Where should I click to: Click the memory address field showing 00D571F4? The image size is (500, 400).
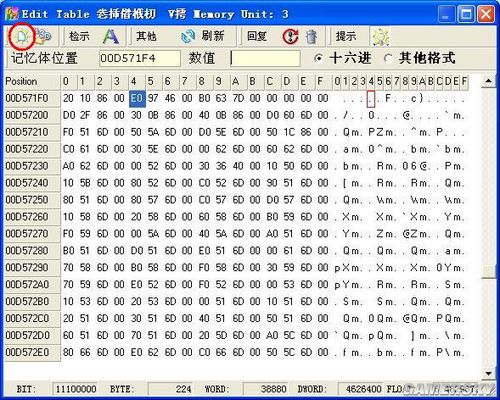140,58
